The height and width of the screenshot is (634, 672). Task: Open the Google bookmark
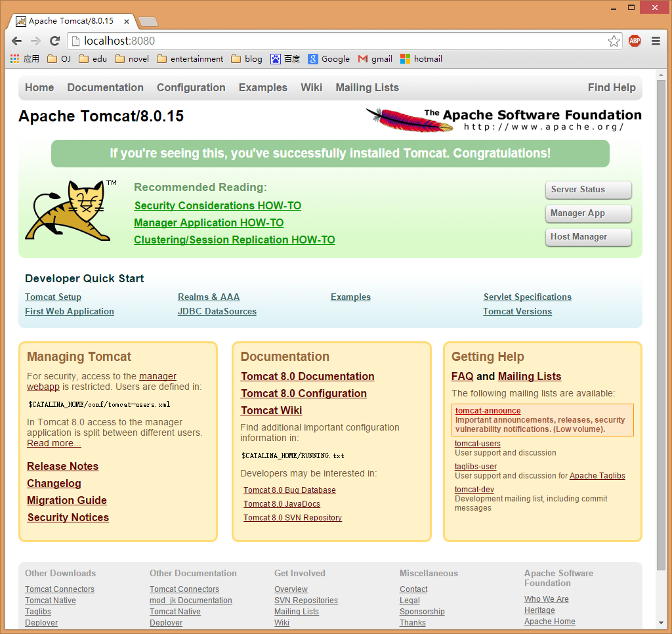pyautogui.click(x=329, y=58)
